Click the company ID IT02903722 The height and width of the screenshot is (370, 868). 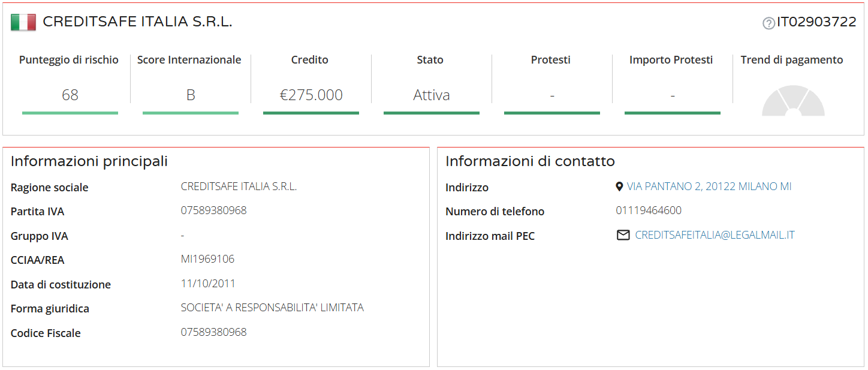point(816,22)
